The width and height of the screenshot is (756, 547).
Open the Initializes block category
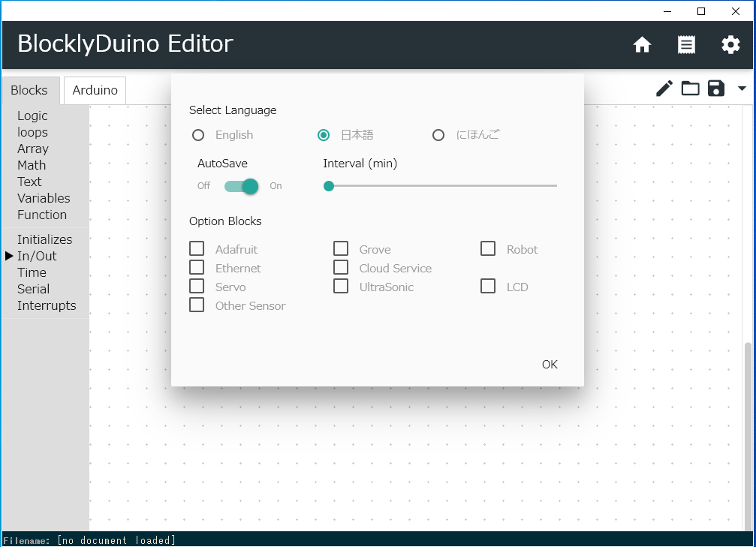(x=44, y=239)
